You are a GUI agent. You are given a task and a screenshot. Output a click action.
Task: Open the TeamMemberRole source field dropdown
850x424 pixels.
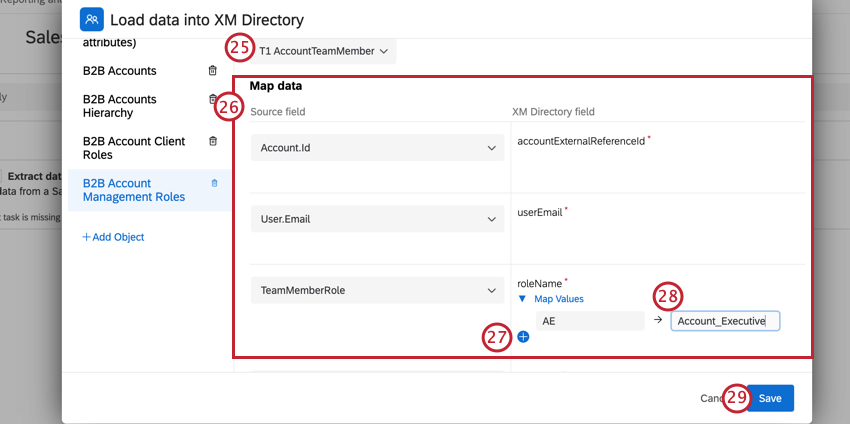click(x=377, y=290)
